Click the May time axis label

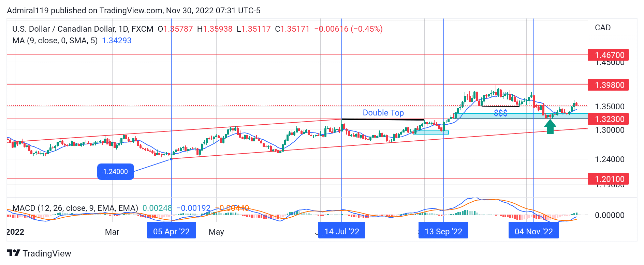coord(216,232)
